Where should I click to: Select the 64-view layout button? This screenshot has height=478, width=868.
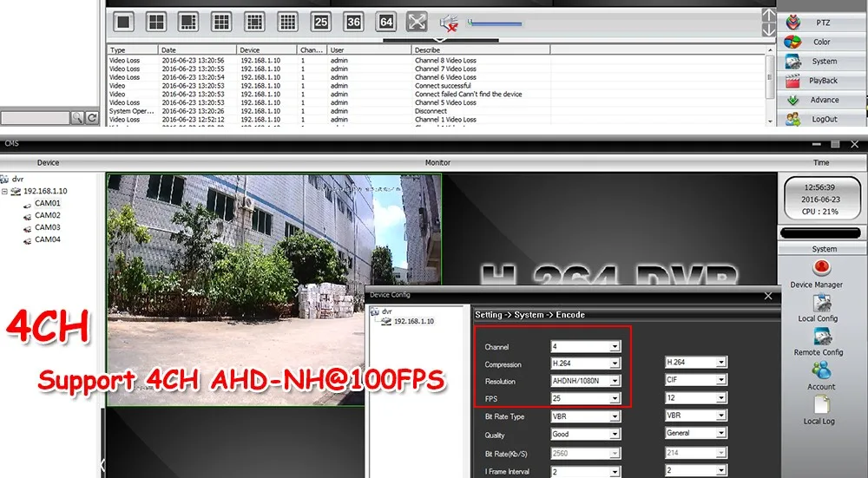tap(386, 23)
